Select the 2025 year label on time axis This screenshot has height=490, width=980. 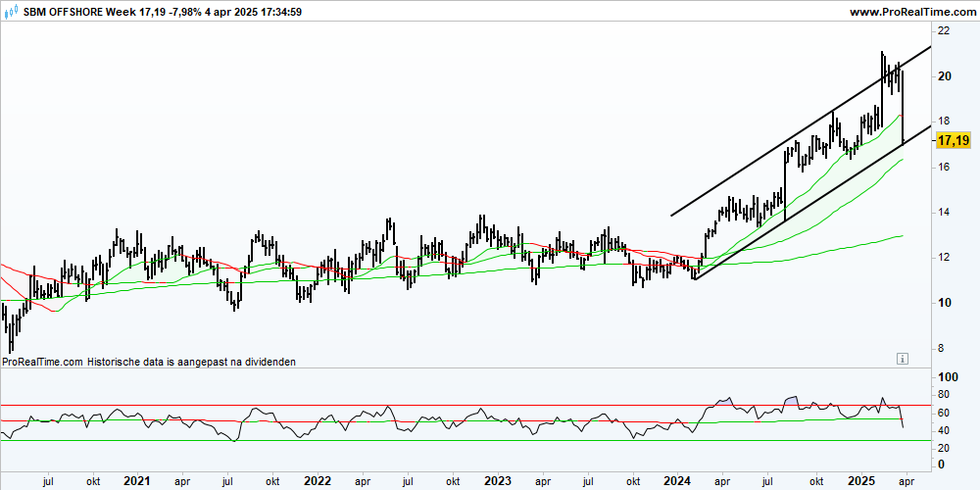[x=860, y=481]
